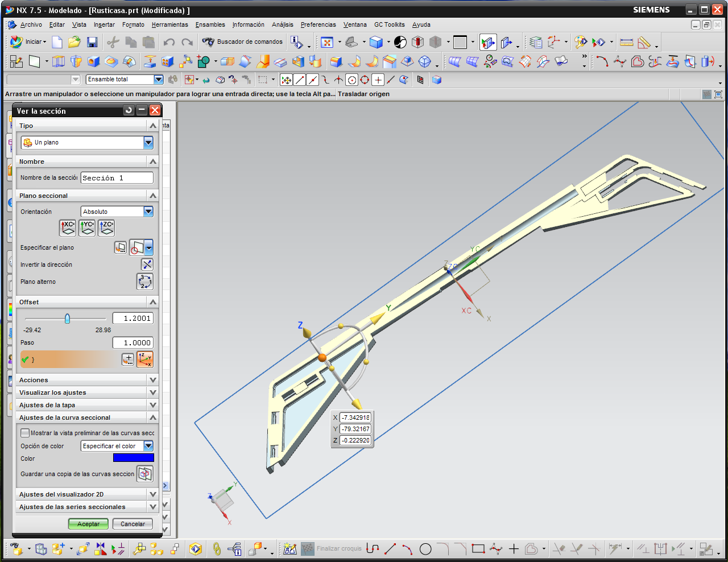Click the Paso value field 1.0000
728x562 pixels.
[x=133, y=343]
